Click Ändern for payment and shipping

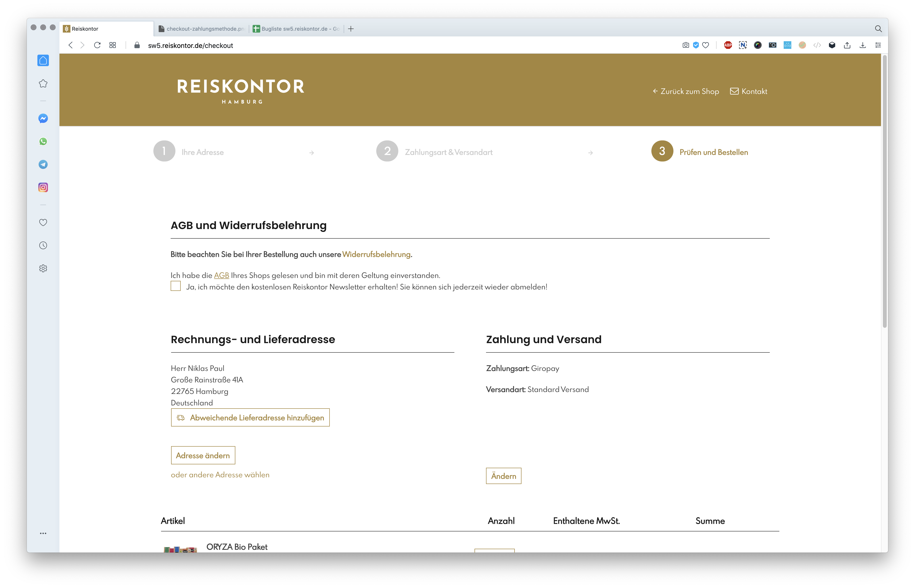[x=503, y=476]
